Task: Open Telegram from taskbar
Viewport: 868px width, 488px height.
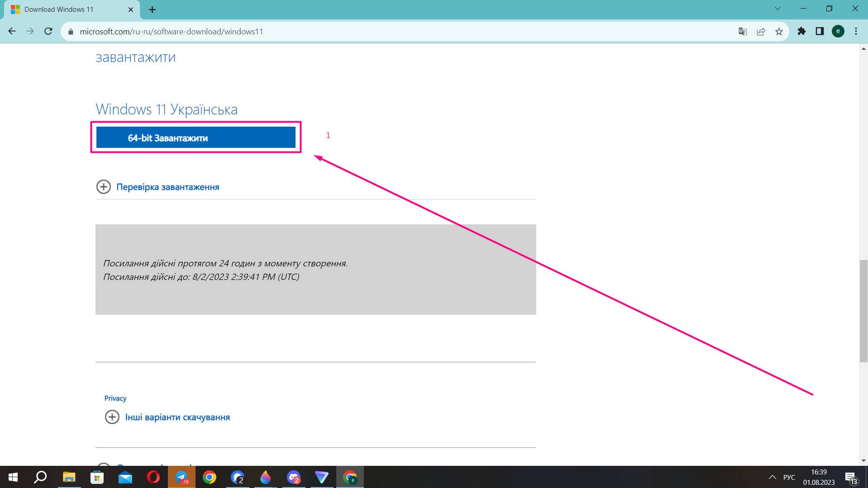Action: 181,477
